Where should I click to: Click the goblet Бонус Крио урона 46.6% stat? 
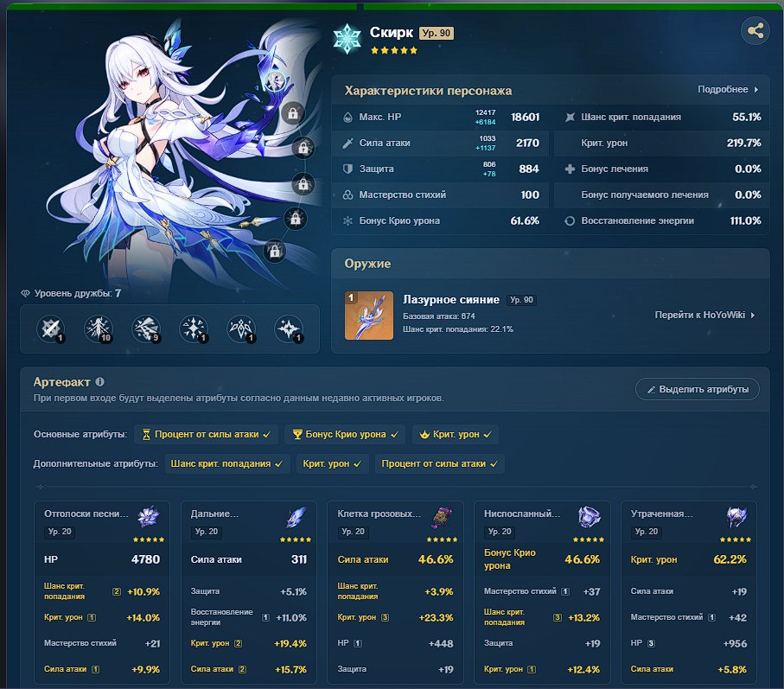point(542,559)
